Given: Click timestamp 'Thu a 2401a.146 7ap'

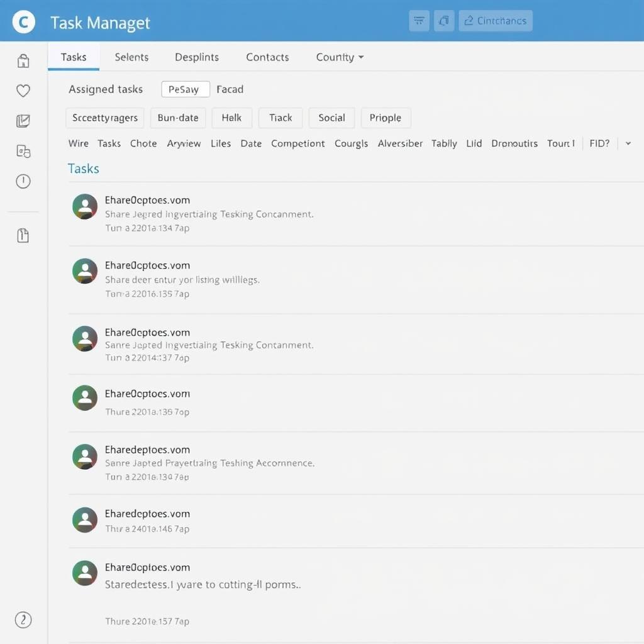Looking at the screenshot, I should pyautogui.click(x=147, y=528).
